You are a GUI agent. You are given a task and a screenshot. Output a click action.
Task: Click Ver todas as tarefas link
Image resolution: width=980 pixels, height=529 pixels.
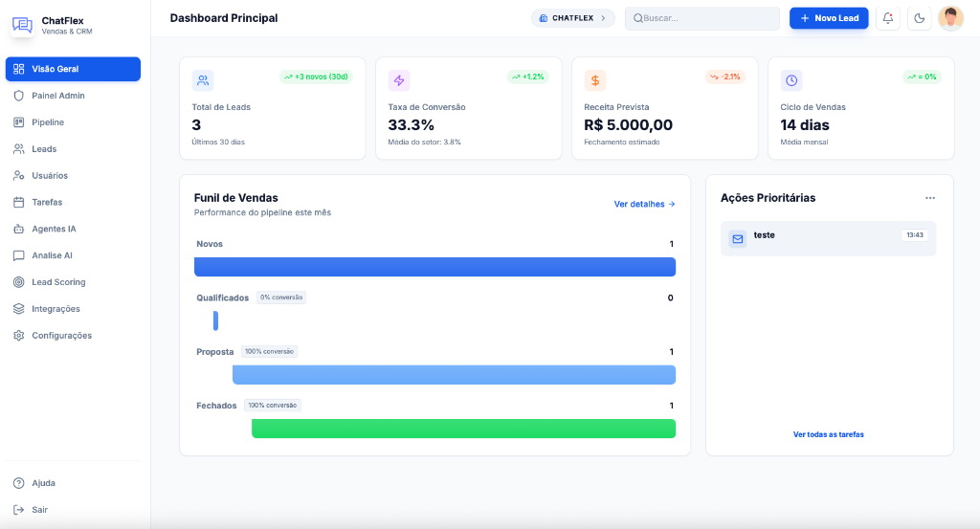coord(828,434)
